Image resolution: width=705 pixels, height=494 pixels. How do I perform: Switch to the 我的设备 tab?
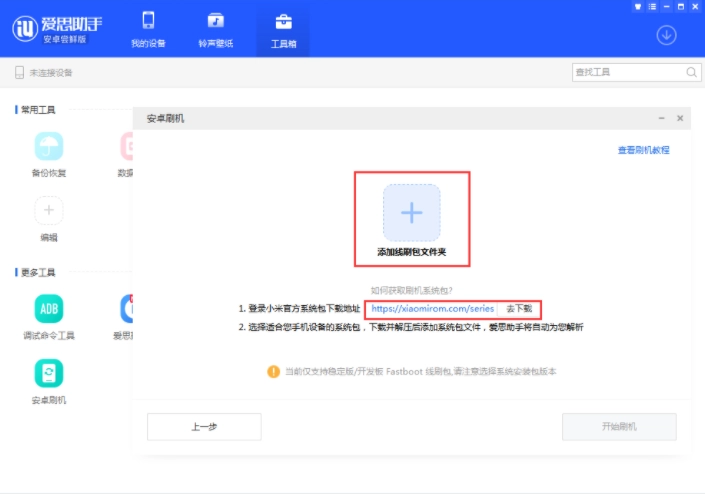pyautogui.click(x=148, y=30)
